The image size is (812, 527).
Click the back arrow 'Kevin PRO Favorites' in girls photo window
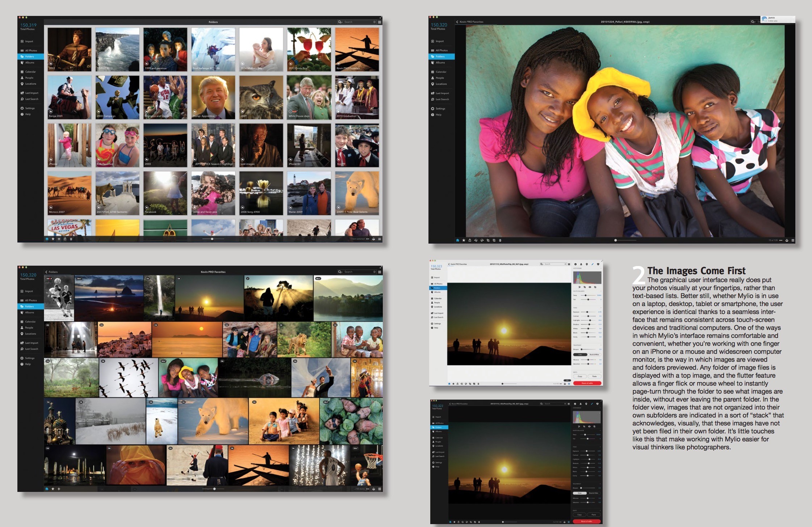click(470, 22)
